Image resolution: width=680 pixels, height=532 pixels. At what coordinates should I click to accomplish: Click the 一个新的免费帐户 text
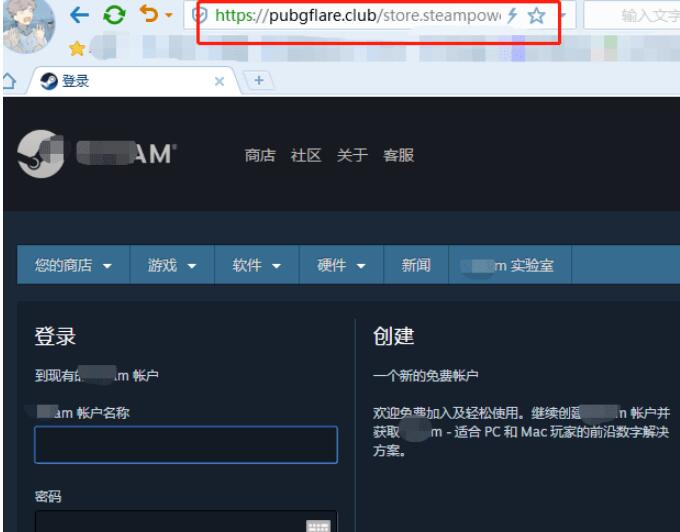pos(425,375)
